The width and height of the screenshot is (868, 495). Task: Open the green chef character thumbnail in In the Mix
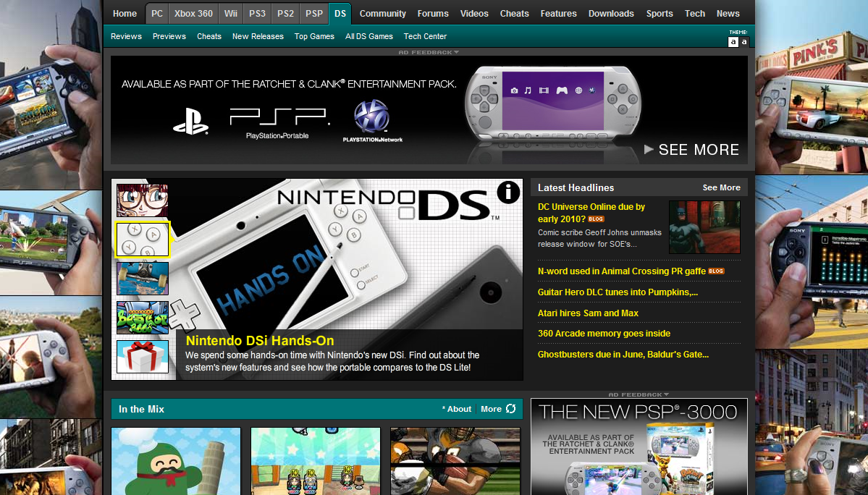(x=176, y=461)
